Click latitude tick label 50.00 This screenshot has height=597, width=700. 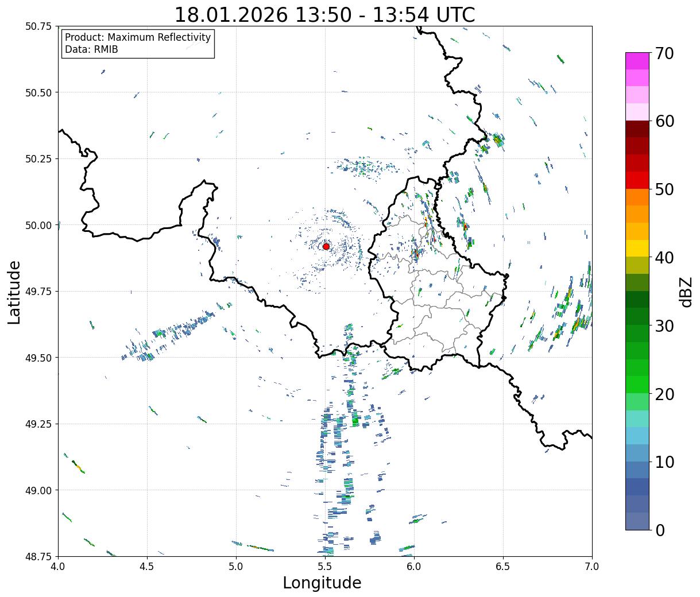click(x=38, y=225)
